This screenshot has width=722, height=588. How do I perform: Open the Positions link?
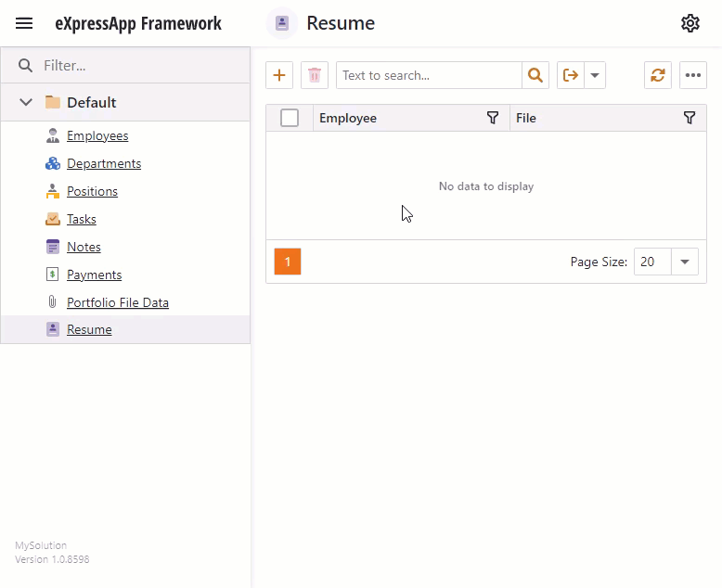[92, 191]
